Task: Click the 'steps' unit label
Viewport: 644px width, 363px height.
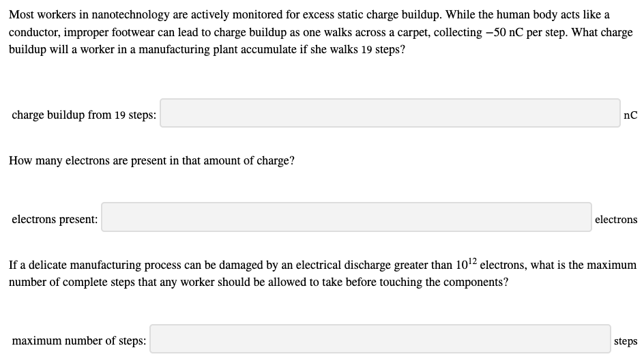Action: coord(626,340)
